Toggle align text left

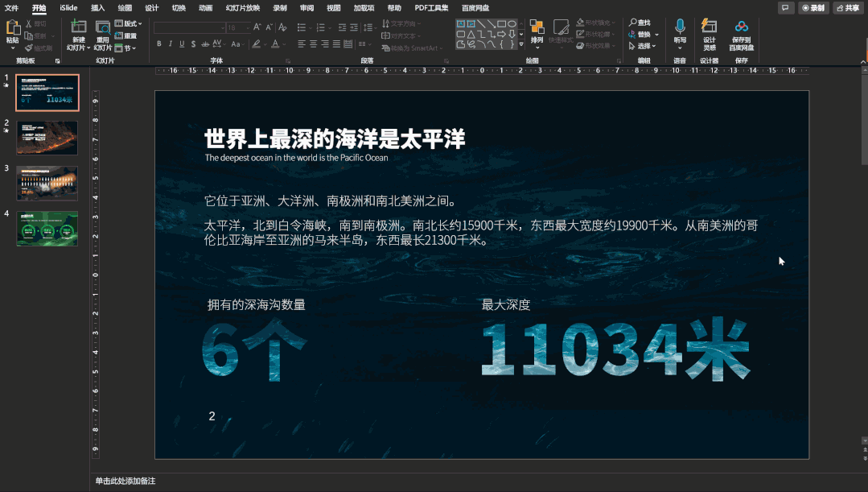pyautogui.click(x=301, y=43)
